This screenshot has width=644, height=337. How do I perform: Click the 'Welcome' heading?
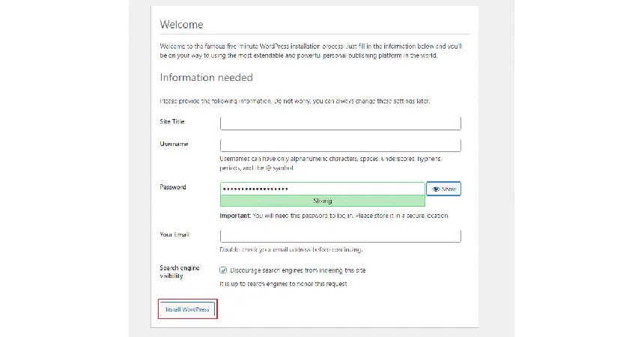point(181,24)
